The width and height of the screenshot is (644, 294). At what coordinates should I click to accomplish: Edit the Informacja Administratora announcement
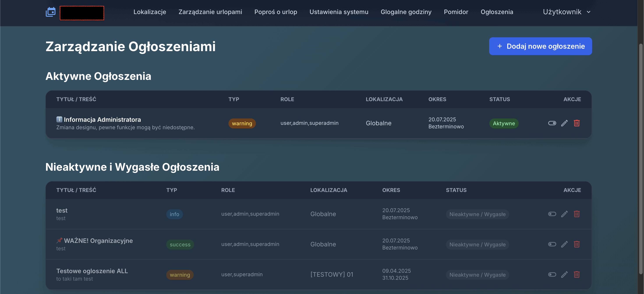pyautogui.click(x=564, y=123)
